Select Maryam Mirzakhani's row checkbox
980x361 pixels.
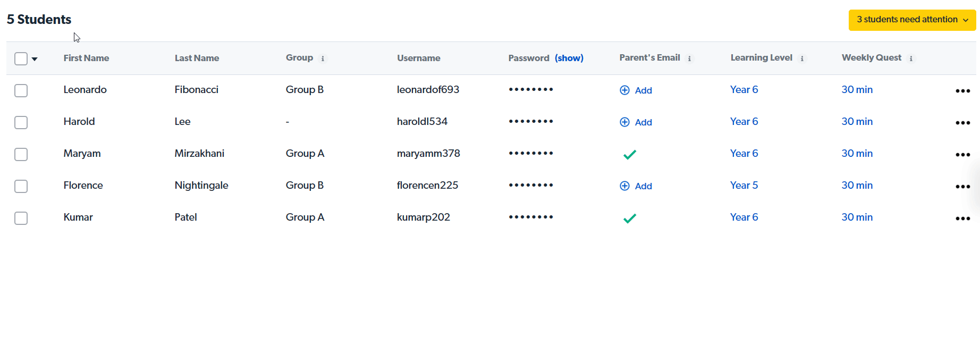pos(21,154)
